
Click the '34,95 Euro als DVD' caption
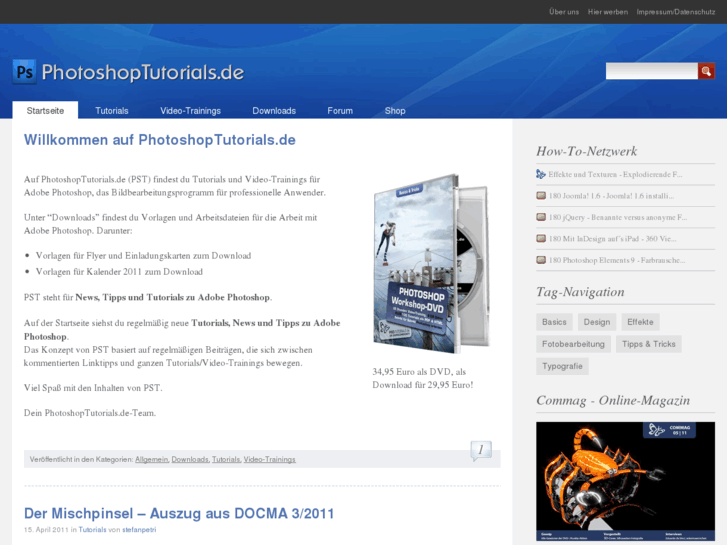tap(423, 378)
